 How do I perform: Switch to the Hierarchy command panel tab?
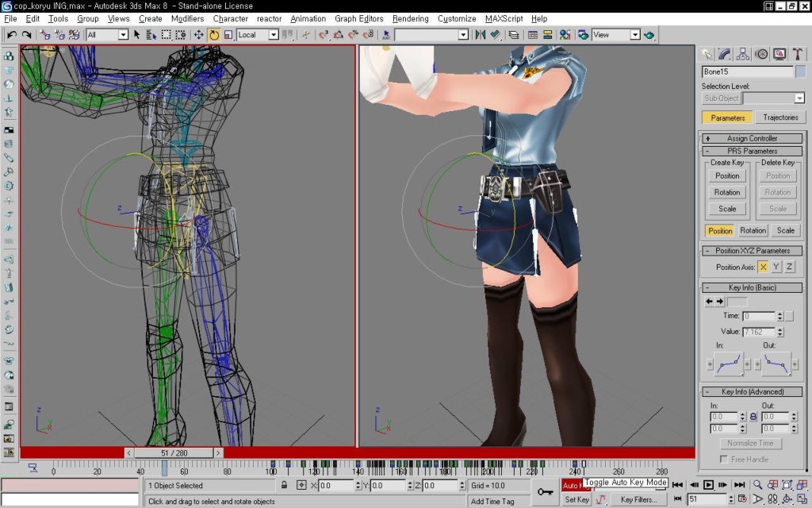pyautogui.click(x=742, y=54)
